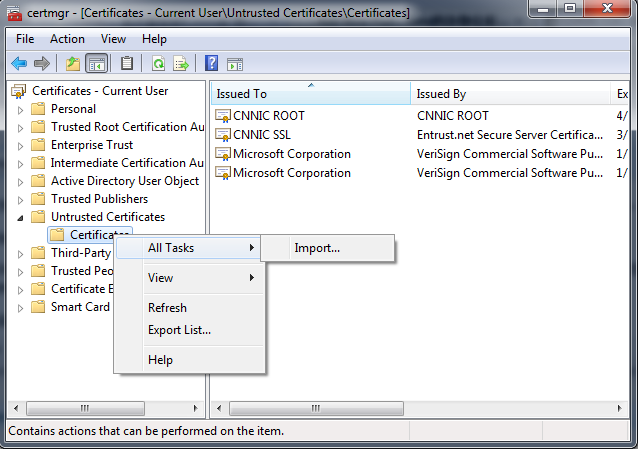Screen dimensions: 638x449
Task: Click the certmgr title bar app icon
Action: click(x=15, y=13)
